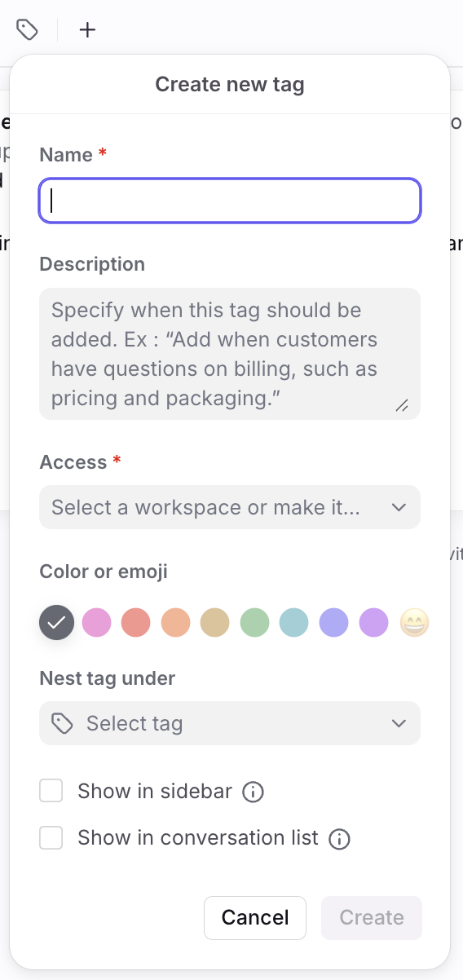Choose the pink color swatch
This screenshot has height=980, width=463.
pyautogui.click(x=96, y=624)
